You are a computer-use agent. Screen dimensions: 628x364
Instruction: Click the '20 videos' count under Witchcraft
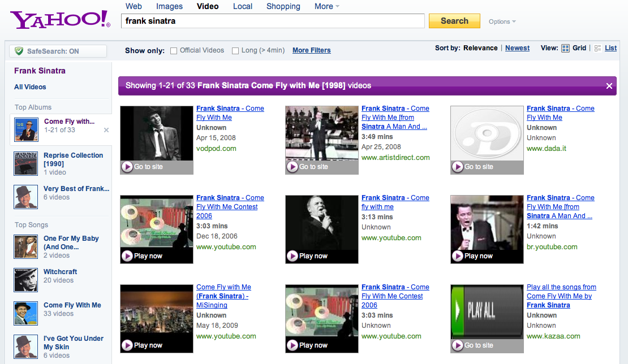point(58,280)
